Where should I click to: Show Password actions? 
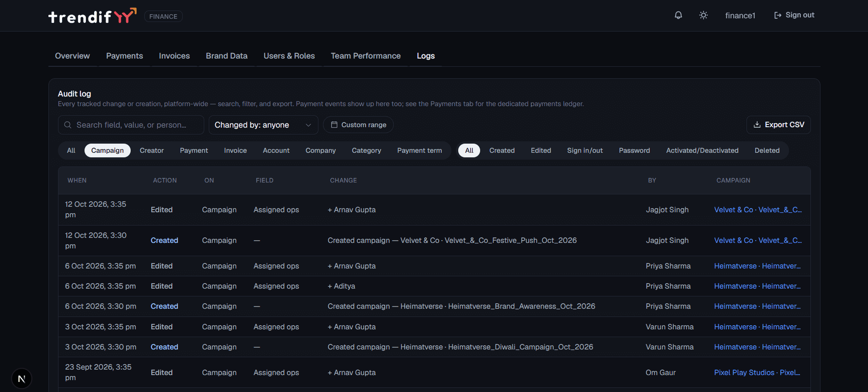point(634,150)
